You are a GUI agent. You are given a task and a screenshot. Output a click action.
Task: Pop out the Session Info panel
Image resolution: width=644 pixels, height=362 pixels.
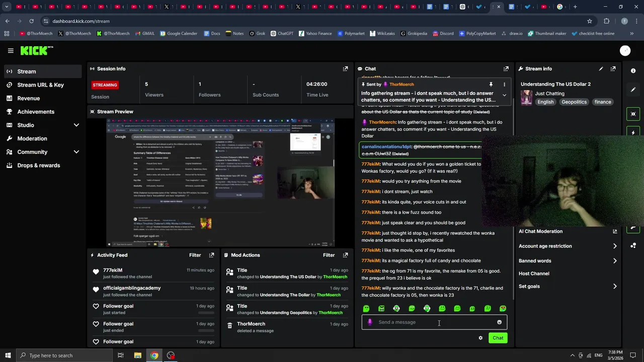tap(345, 69)
